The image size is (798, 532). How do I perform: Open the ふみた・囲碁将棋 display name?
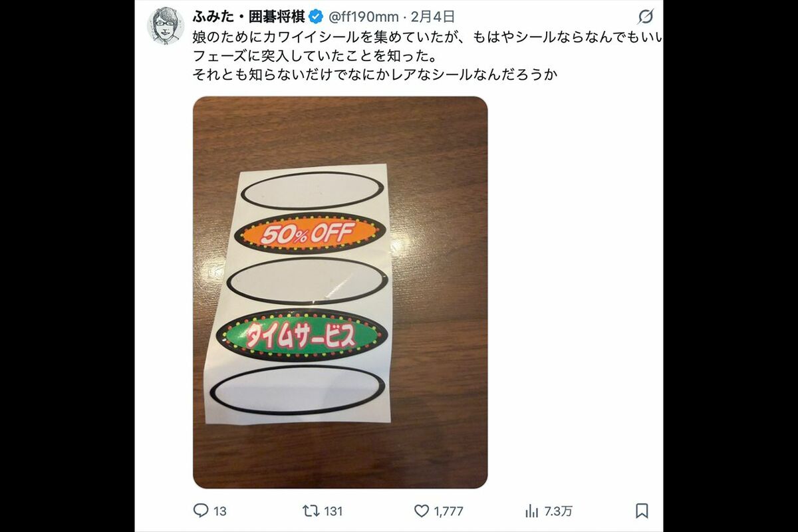point(249,17)
